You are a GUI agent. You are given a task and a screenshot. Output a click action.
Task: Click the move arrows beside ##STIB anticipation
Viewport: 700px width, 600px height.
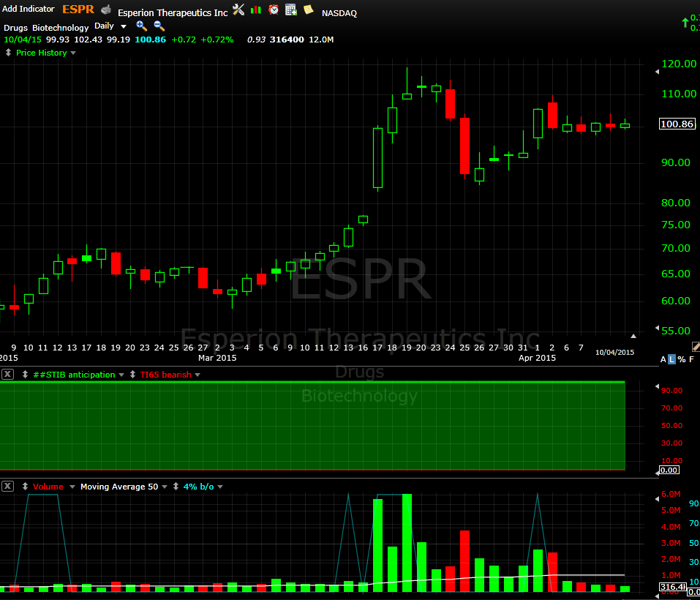pyautogui.click(x=25, y=375)
